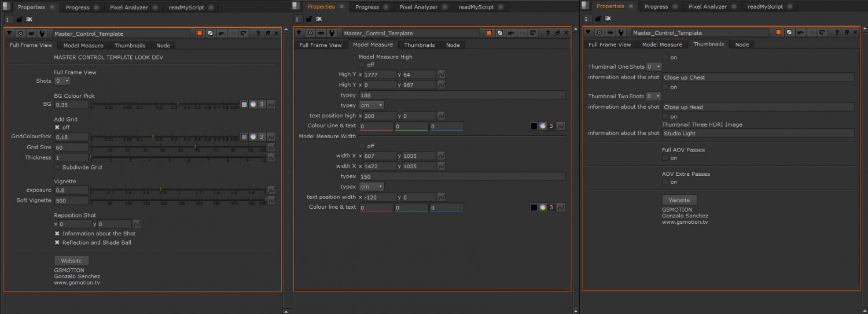This screenshot has height=314, width=868.
Task: Open the animation curve menu on the BG row
Action: (271, 105)
